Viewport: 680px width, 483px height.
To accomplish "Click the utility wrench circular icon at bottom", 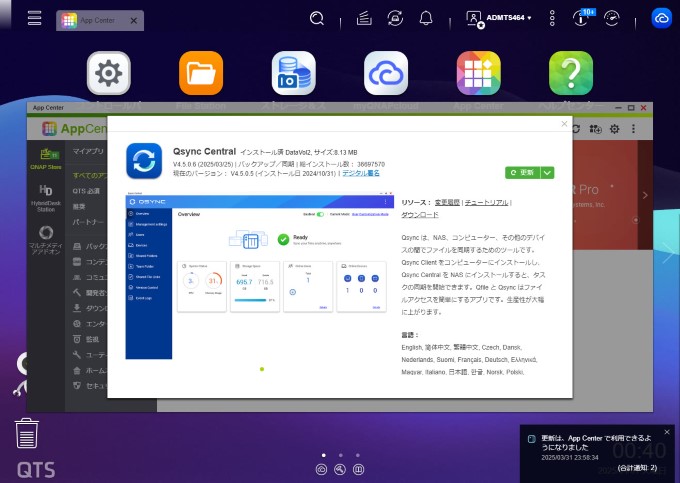I will click(340, 469).
